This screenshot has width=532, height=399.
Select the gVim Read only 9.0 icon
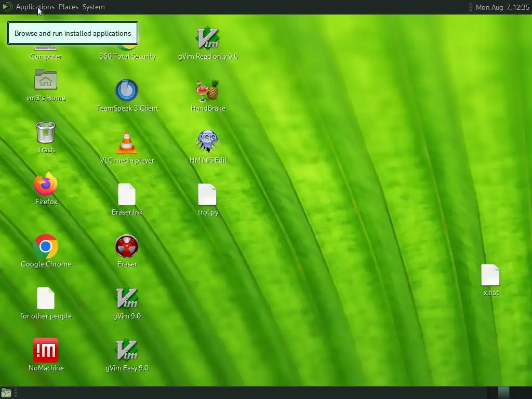tap(207, 38)
